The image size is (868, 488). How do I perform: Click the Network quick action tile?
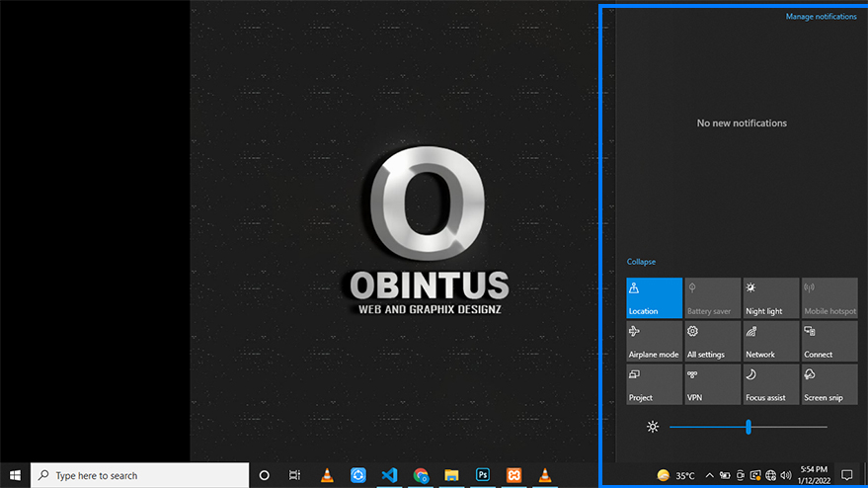point(770,341)
